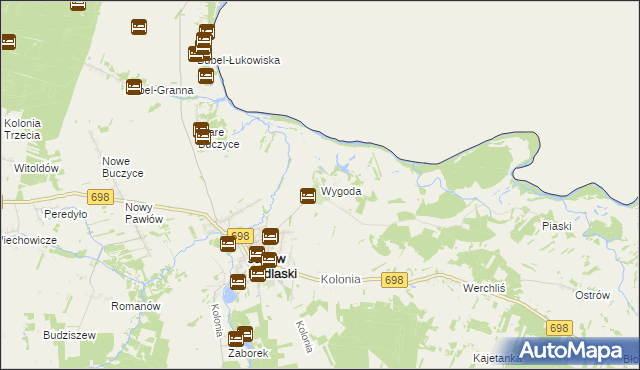Click hotel marker overlapping Podlaski label
640x370 pixels.
click(x=257, y=273)
